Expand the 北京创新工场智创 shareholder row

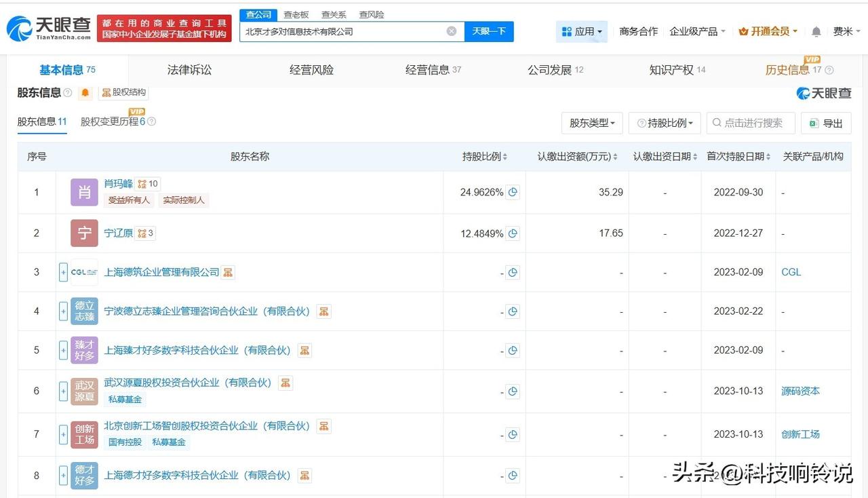(63, 435)
